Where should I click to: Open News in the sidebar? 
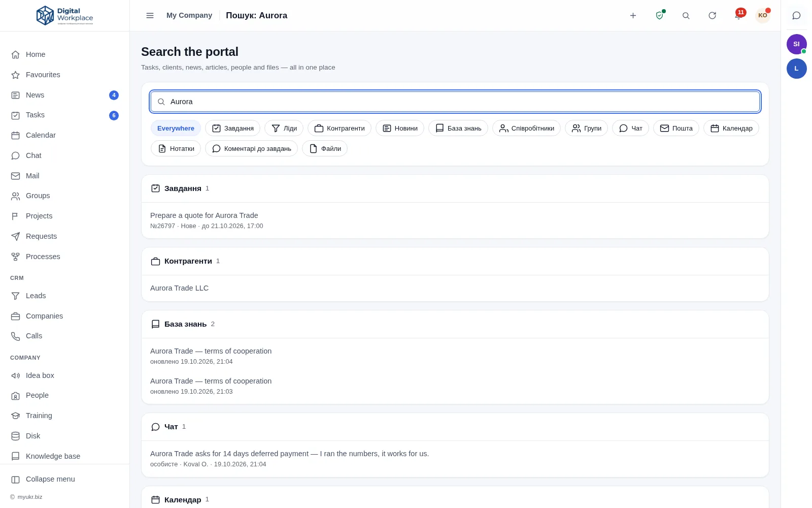click(x=64, y=95)
